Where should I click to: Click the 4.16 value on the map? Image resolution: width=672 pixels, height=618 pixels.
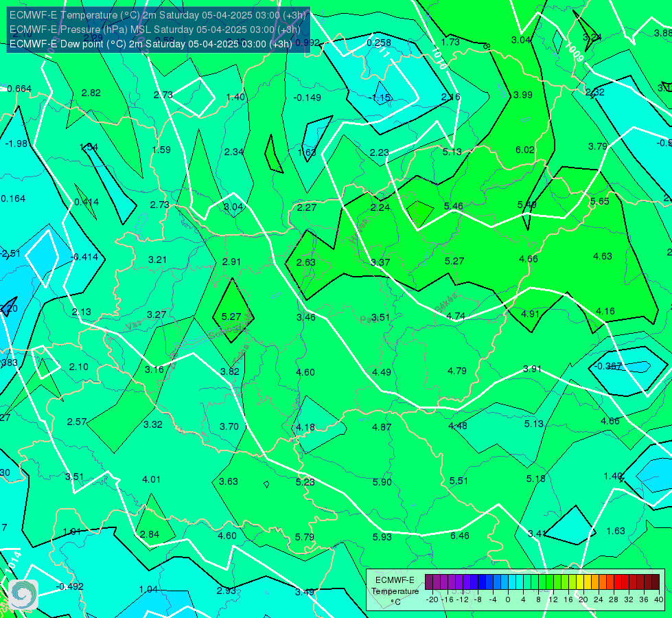coord(605,311)
